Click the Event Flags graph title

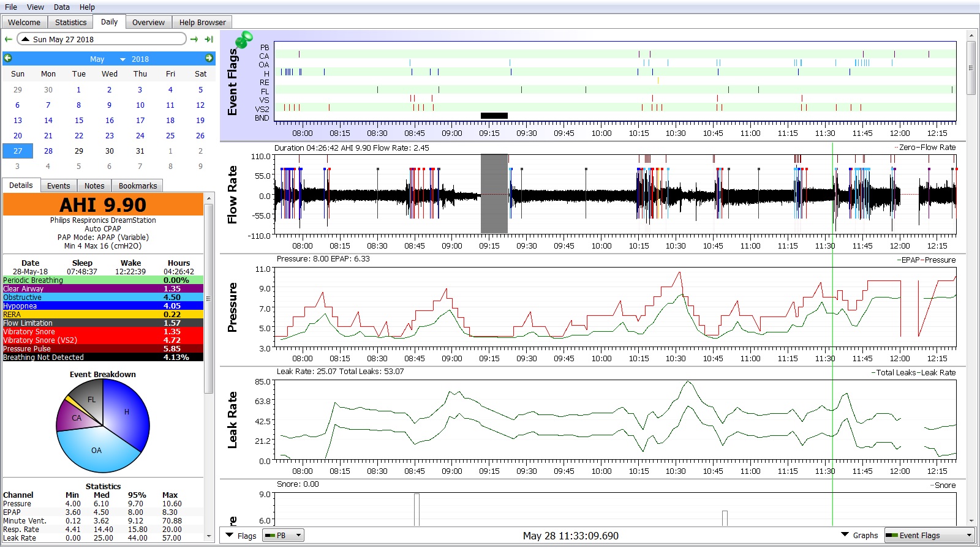[x=232, y=82]
